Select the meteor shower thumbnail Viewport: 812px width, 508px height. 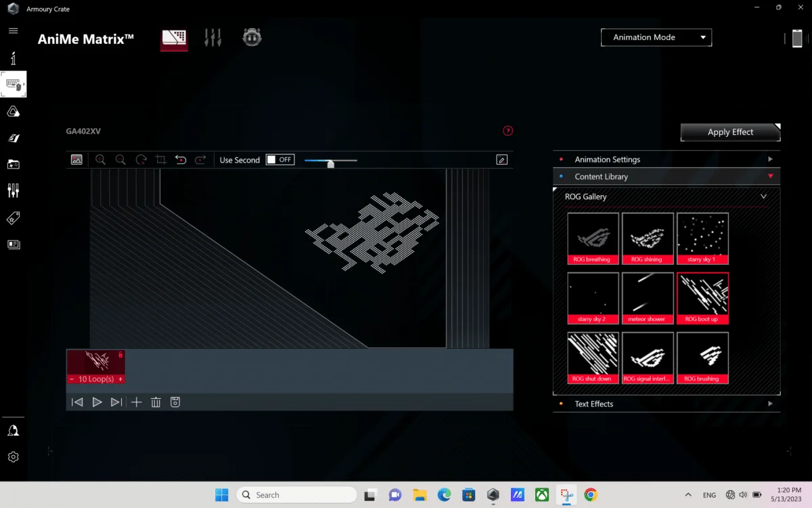pos(648,298)
